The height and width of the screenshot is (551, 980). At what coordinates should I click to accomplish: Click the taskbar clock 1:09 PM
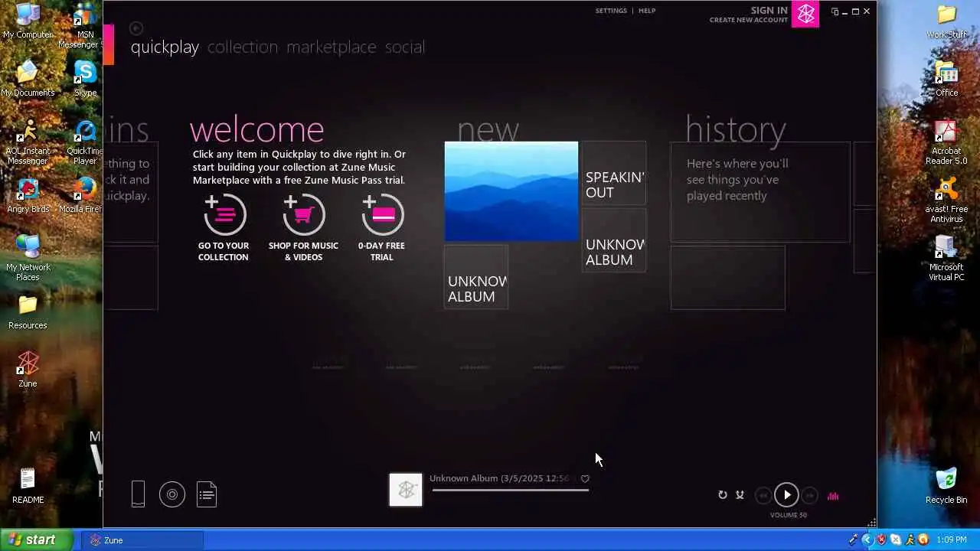(952, 540)
